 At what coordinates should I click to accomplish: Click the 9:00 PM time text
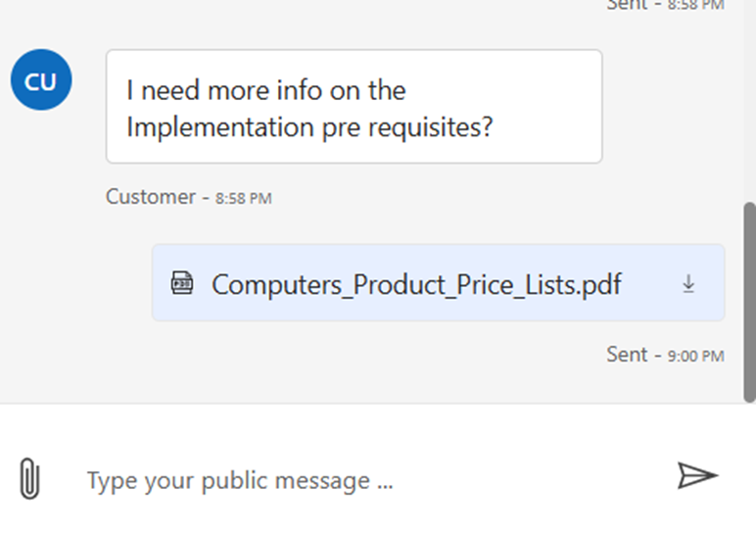tap(695, 356)
